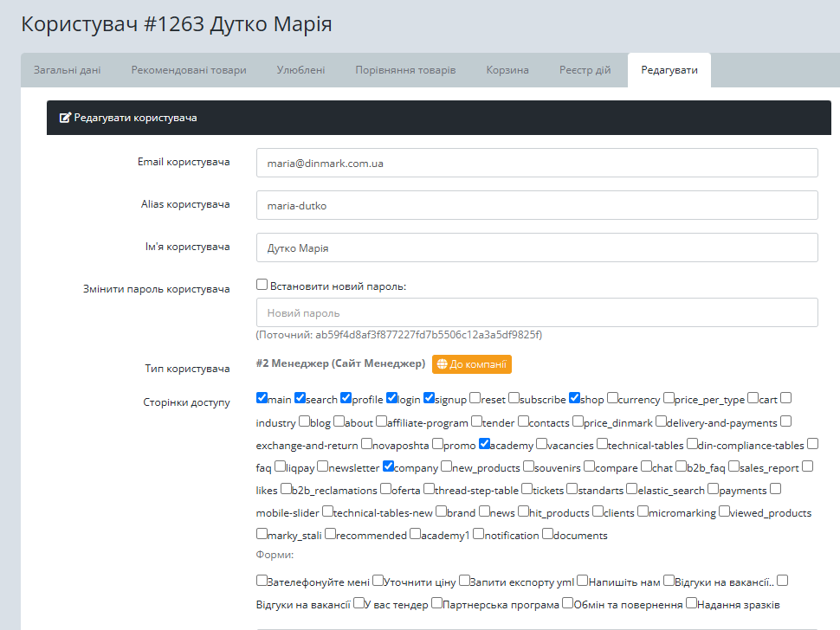Check the Уточнити ціну form checkbox
This screenshot has height=630, width=840.
(378, 581)
